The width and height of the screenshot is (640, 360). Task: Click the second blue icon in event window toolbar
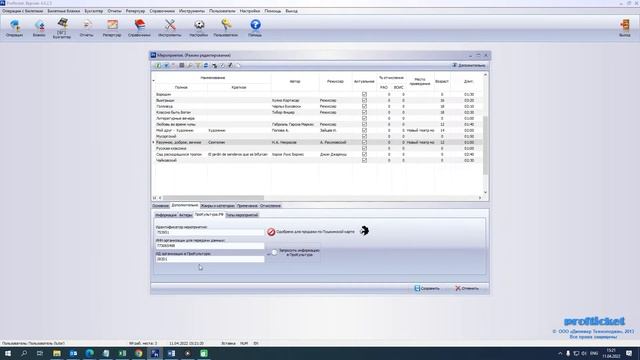click(x=166, y=65)
